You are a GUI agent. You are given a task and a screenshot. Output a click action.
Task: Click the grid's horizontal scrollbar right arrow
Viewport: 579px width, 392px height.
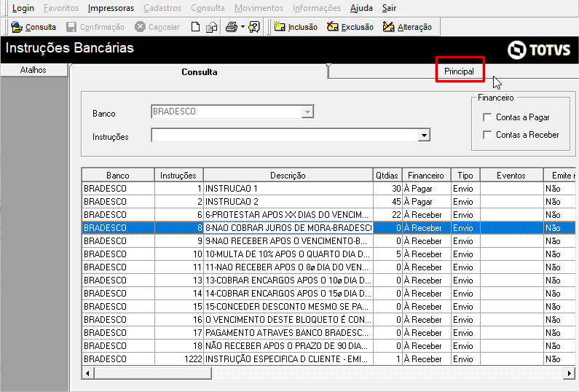tap(569, 373)
